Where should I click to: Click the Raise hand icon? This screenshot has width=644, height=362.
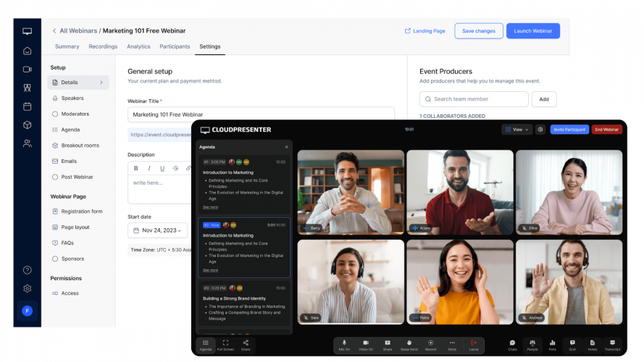(x=409, y=343)
